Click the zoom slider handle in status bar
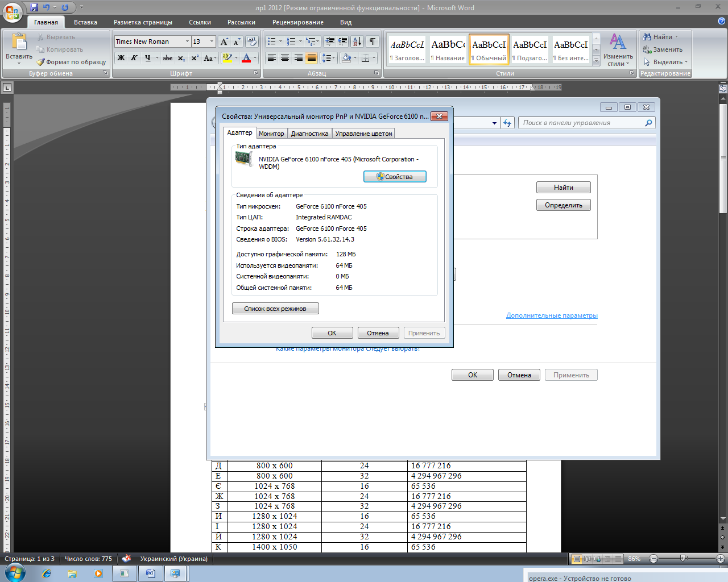 click(684, 559)
